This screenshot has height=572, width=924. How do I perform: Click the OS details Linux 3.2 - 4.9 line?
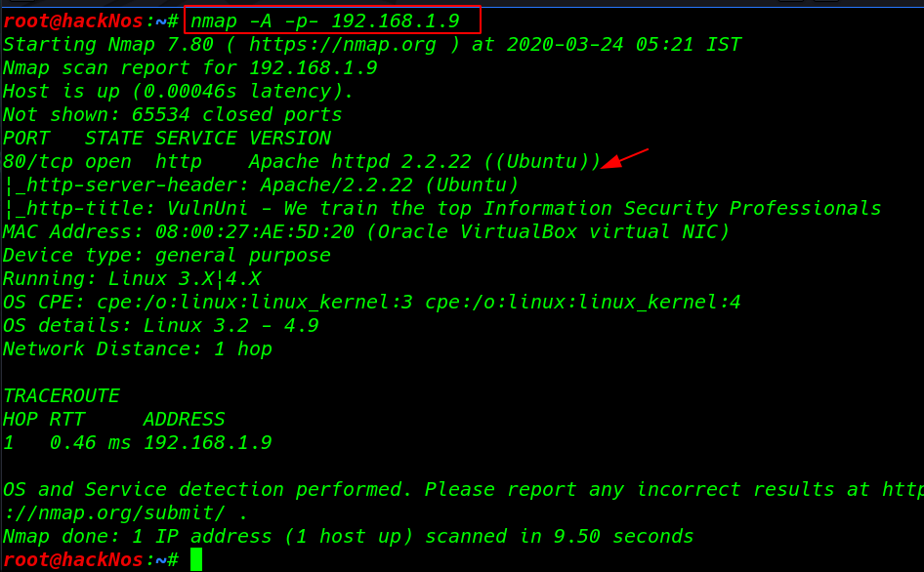pyautogui.click(x=161, y=325)
